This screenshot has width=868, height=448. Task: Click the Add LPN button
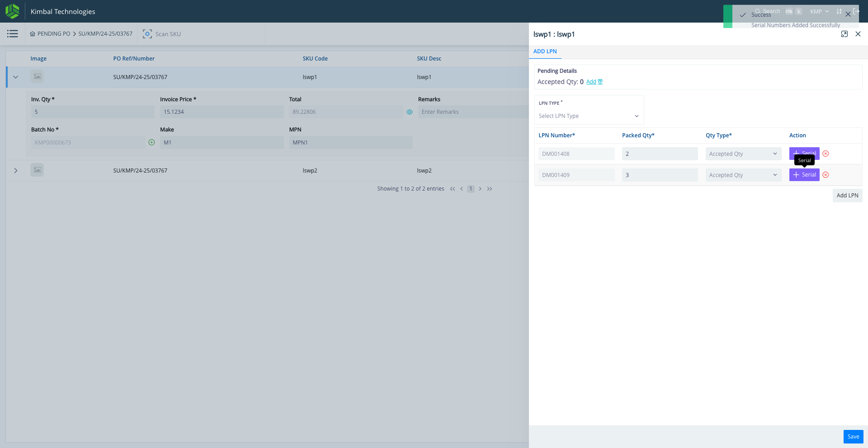(x=847, y=196)
